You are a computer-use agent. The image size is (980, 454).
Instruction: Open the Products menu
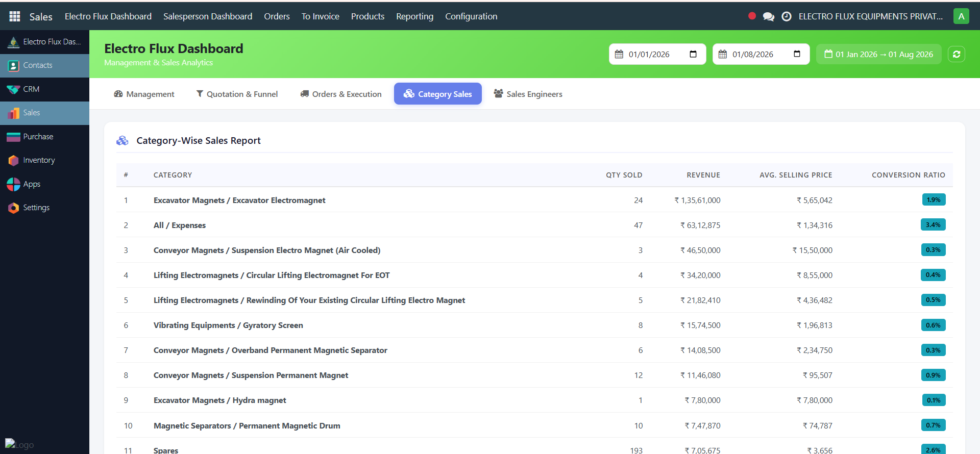pyautogui.click(x=367, y=16)
